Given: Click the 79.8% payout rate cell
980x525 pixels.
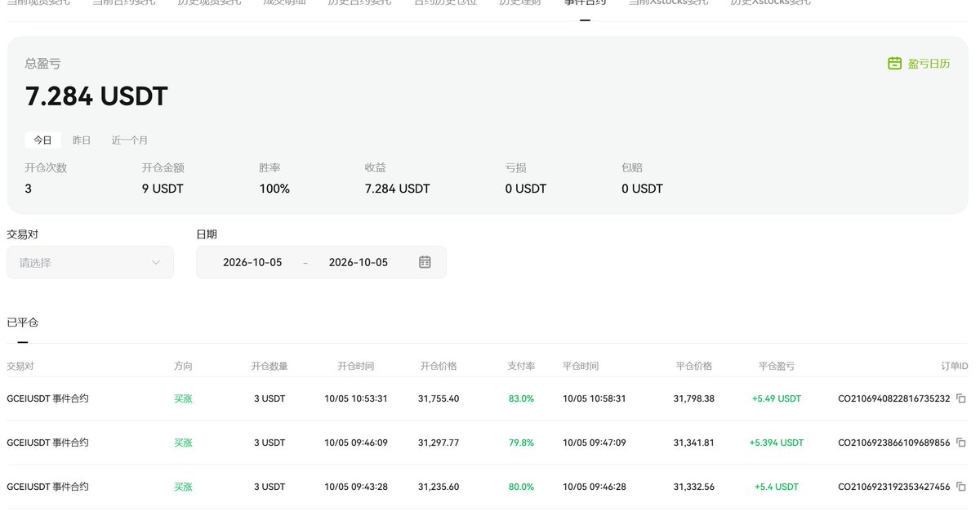Looking at the screenshot, I should 521,443.
